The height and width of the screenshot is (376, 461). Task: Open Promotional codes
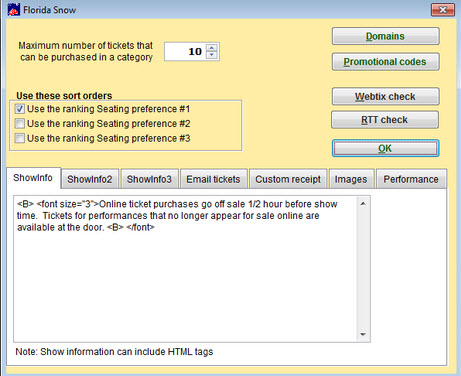[385, 62]
